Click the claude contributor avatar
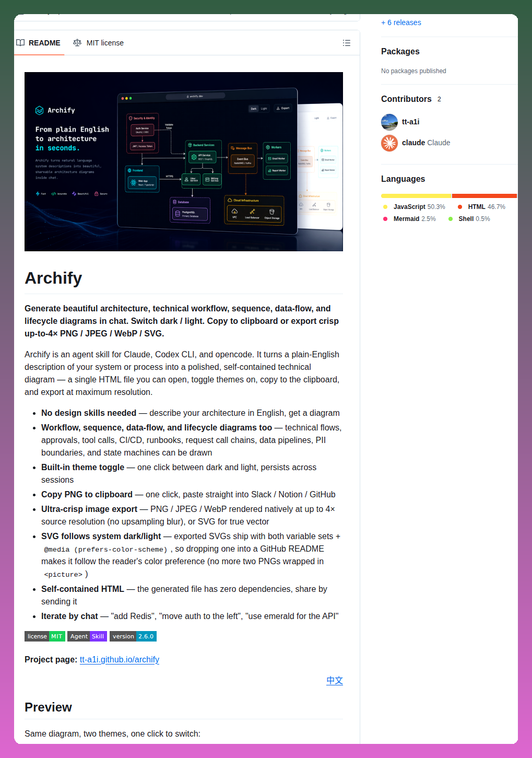 click(x=389, y=143)
